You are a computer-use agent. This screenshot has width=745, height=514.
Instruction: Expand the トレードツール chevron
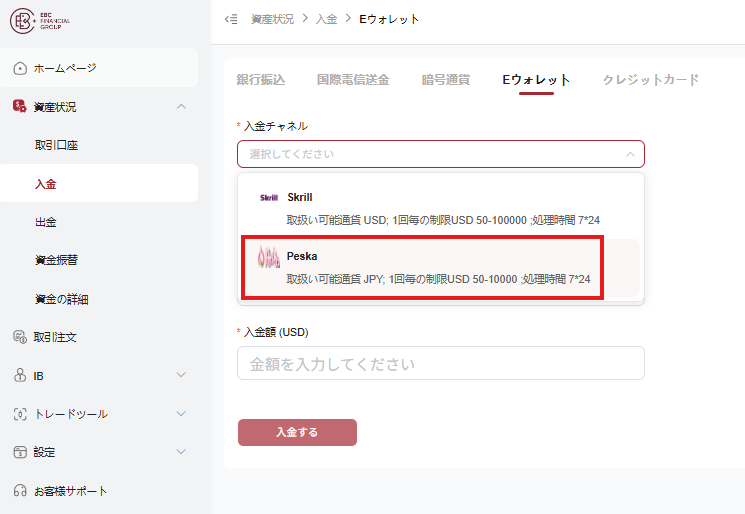tap(181, 414)
